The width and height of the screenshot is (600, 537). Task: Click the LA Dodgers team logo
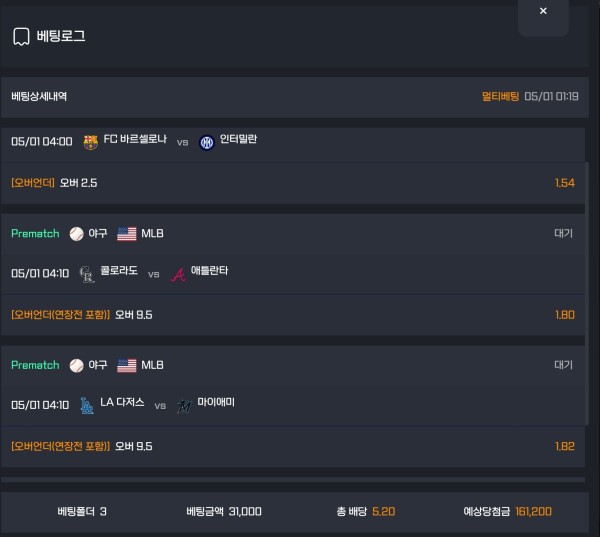pos(86,406)
